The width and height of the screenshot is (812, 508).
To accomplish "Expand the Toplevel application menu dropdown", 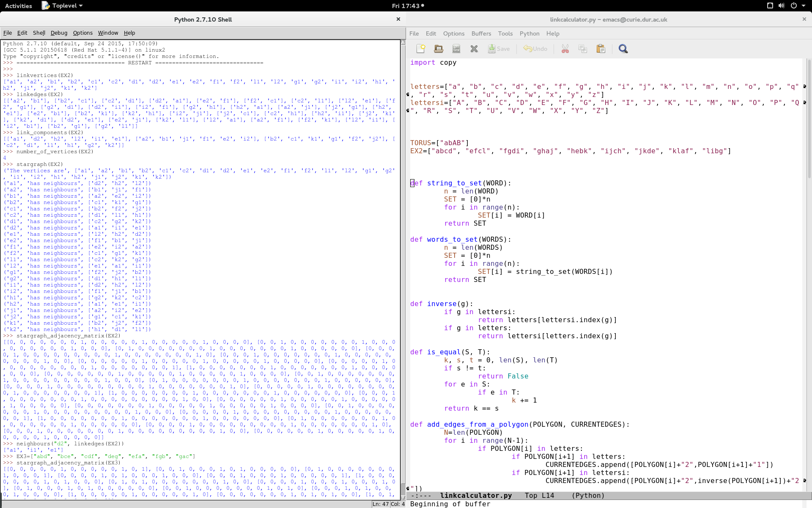I will (x=62, y=6).
